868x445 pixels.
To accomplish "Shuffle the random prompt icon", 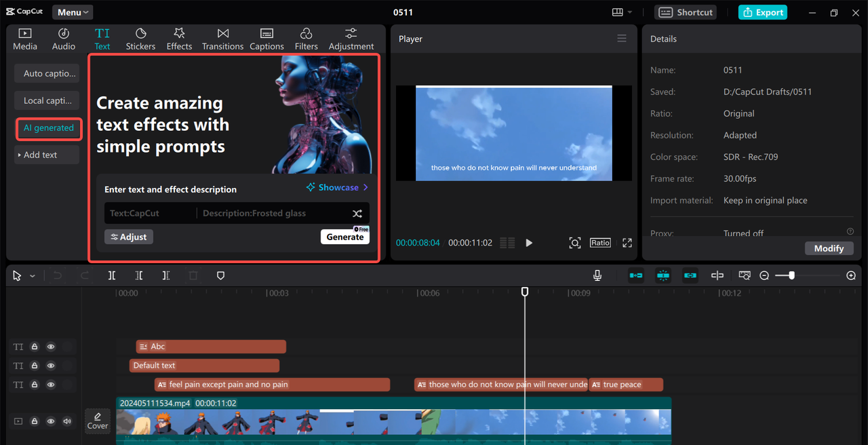I will pos(357,214).
